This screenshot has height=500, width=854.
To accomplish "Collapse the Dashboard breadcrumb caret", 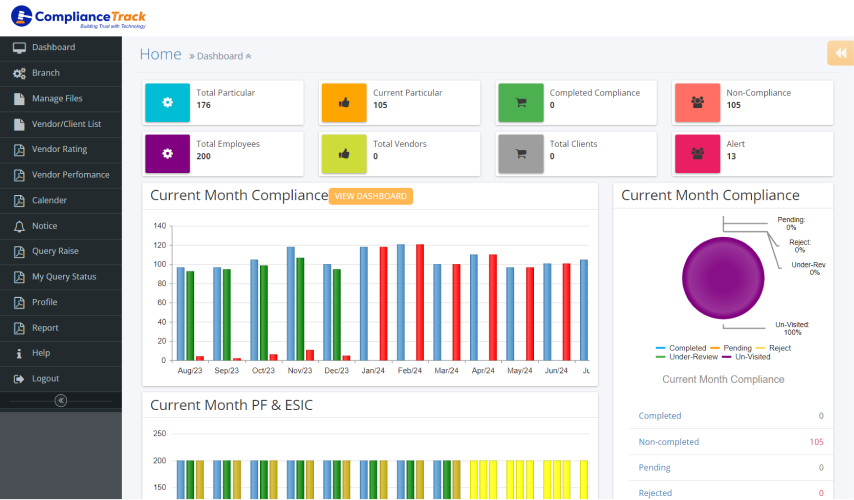I will coord(248,57).
